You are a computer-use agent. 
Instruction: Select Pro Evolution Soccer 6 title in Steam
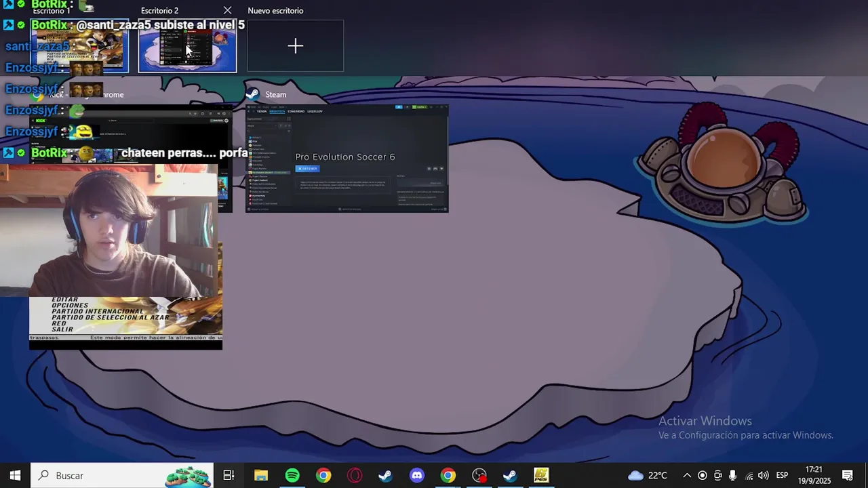pyautogui.click(x=345, y=157)
